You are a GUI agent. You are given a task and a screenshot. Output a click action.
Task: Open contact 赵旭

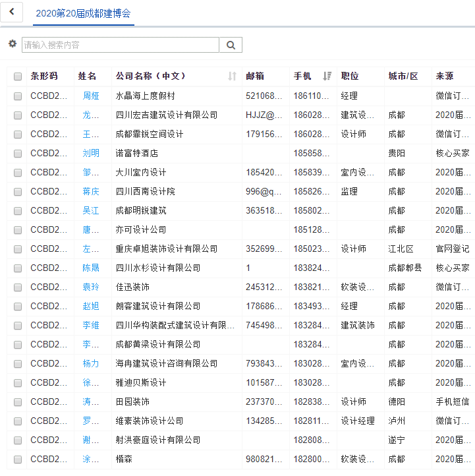point(91,307)
